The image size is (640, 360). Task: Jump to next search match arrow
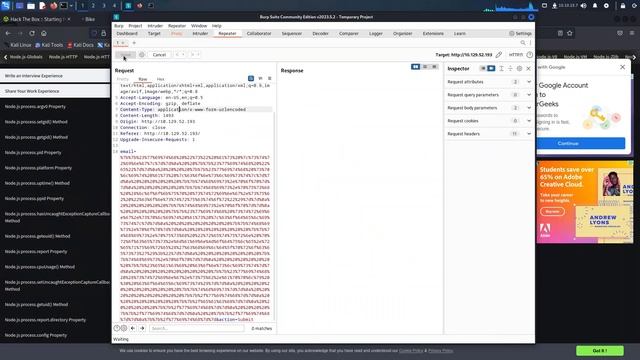[x=142, y=328]
